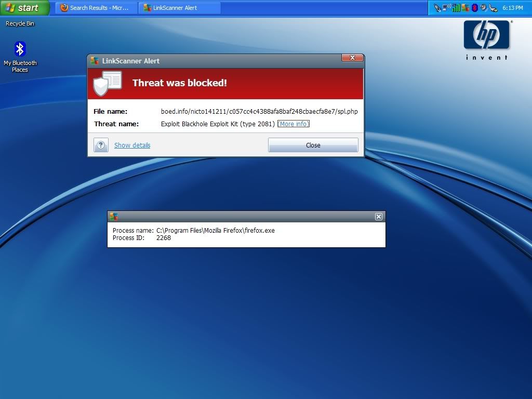Click the AVG shield icon in alert banner
This screenshot has height=399, width=532.
107,84
